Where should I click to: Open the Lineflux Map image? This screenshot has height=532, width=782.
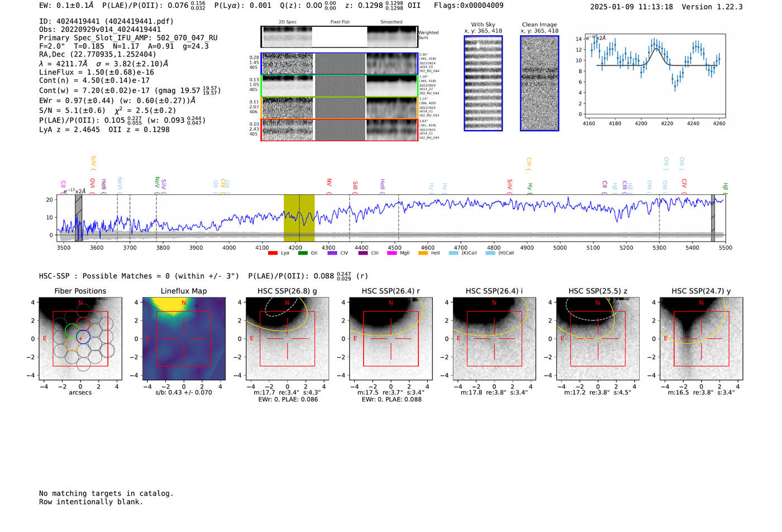click(184, 338)
